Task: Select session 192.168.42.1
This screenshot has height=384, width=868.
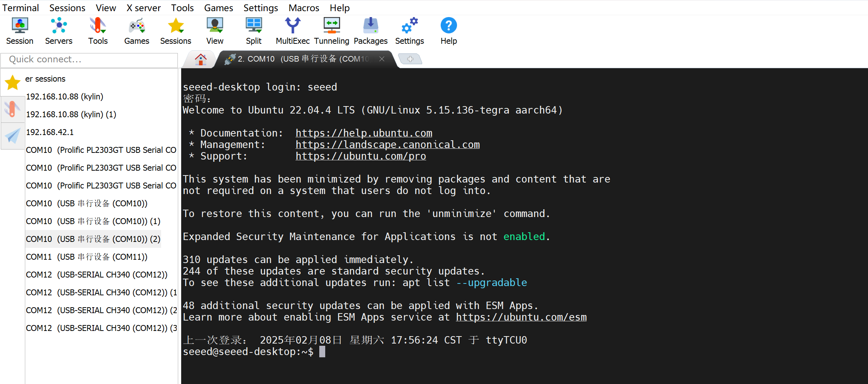Action: pos(50,132)
